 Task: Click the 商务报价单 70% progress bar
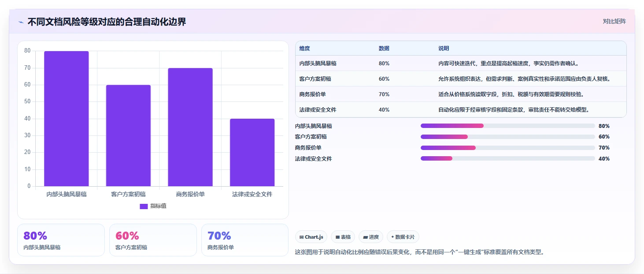click(508, 148)
